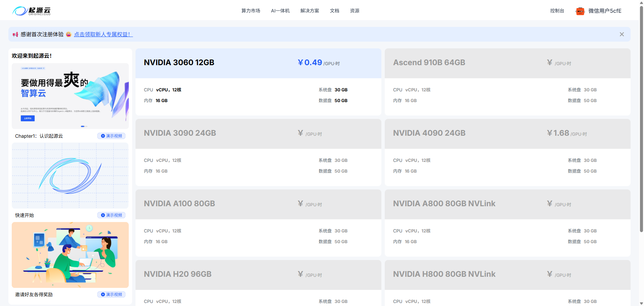Select the NVIDIA A800 80GB NVLink card
This screenshot has width=644, height=306.
point(507,223)
